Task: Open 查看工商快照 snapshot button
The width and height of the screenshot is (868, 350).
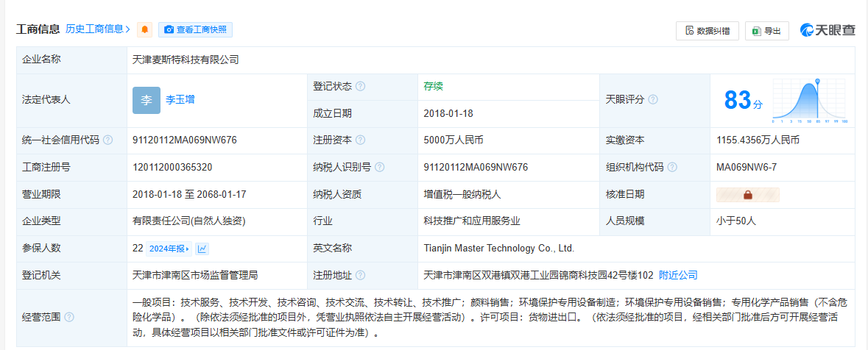Action: click(195, 30)
